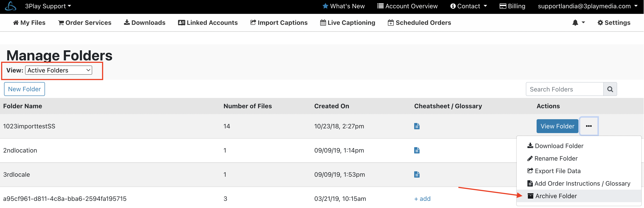Click the 09/09/19, 1:14pm created date
Viewport: 644px width, 208px height.
(339, 150)
